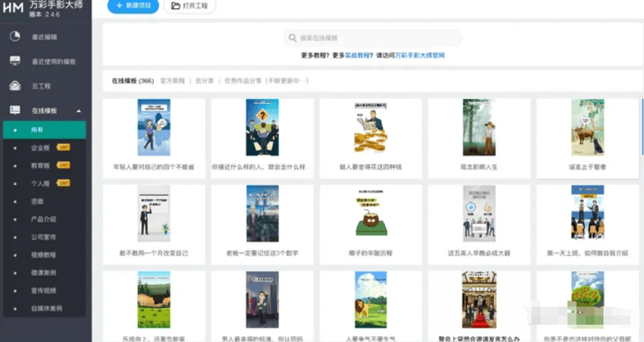The image size is (644, 342).
Task: Select the 所有 template category
Action: pos(38,130)
